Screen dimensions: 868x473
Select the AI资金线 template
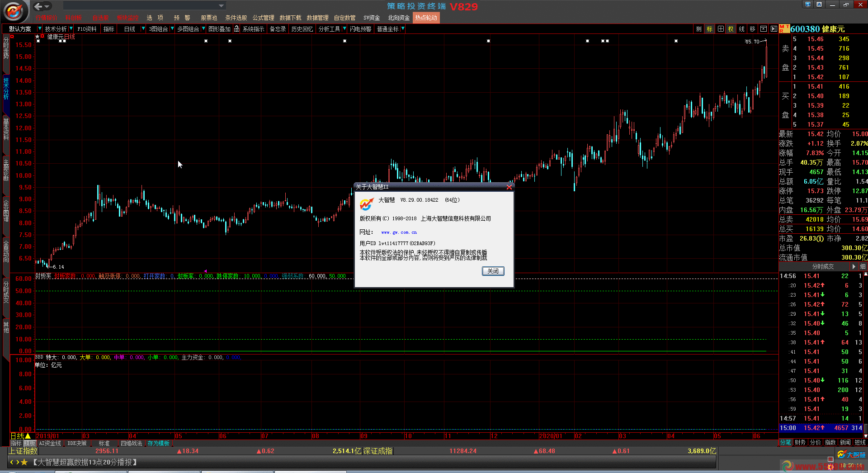[50, 443]
